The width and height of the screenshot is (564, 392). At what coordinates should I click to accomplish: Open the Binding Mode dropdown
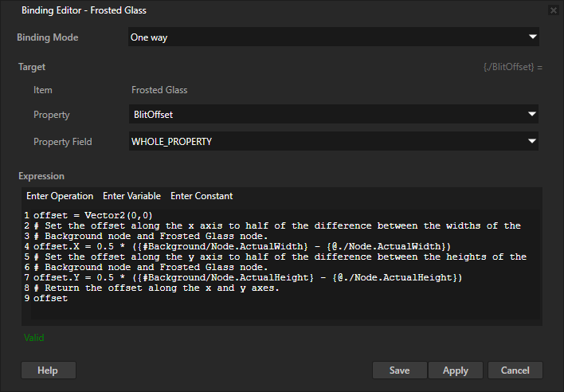click(x=334, y=37)
